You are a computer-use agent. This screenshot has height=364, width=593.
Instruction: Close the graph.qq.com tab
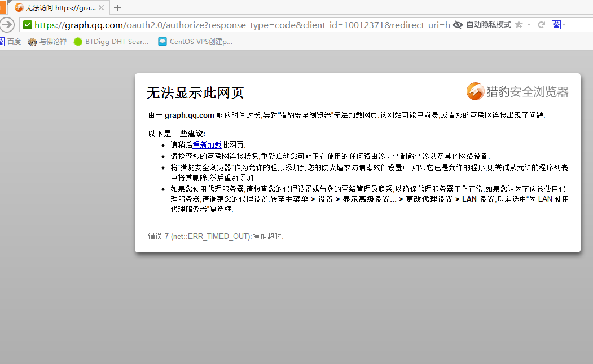click(x=101, y=7)
